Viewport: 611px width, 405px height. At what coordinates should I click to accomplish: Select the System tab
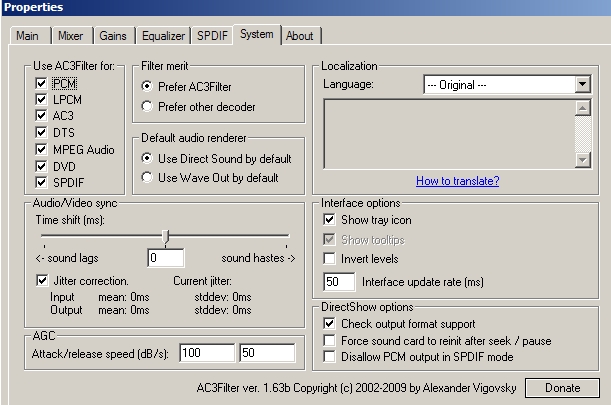[257, 35]
